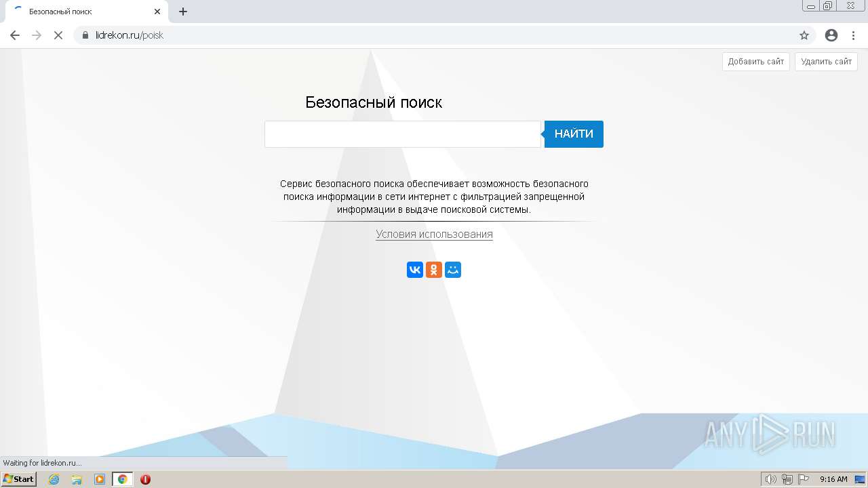Click the red Opera taskbar icon
Image resolution: width=868 pixels, height=488 pixels.
145,479
